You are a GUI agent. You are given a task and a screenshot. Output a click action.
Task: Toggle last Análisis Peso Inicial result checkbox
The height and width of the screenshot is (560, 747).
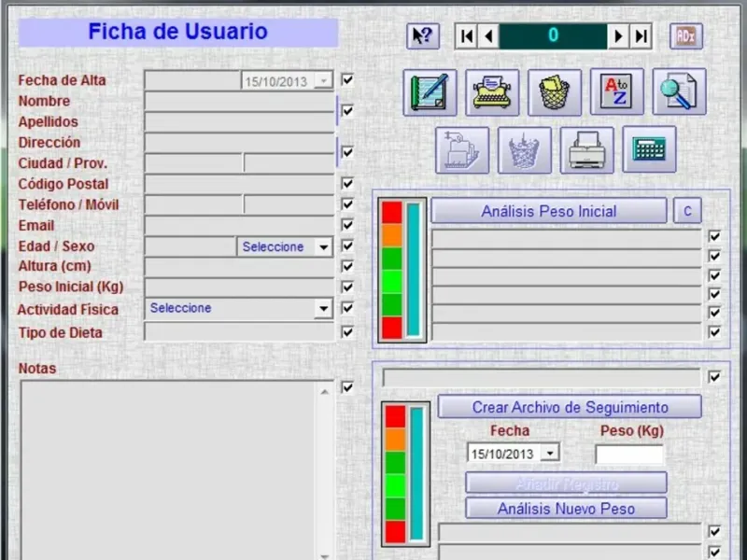click(714, 332)
